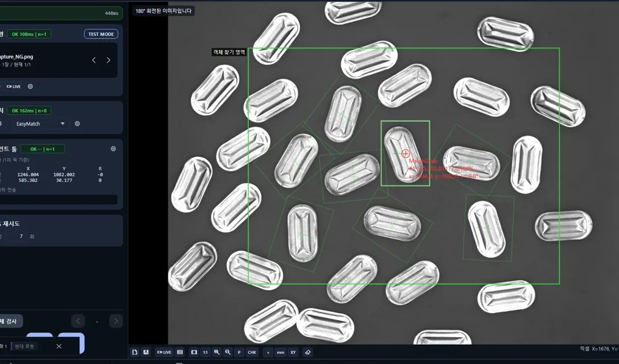Image resolution: width=619 pixels, height=364 pixels.
Task: Click the 현대 로봇 tag
Action: point(24,346)
